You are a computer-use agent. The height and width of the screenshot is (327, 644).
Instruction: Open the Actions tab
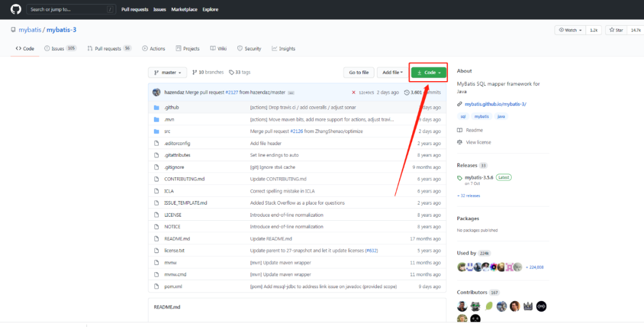pyautogui.click(x=154, y=48)
